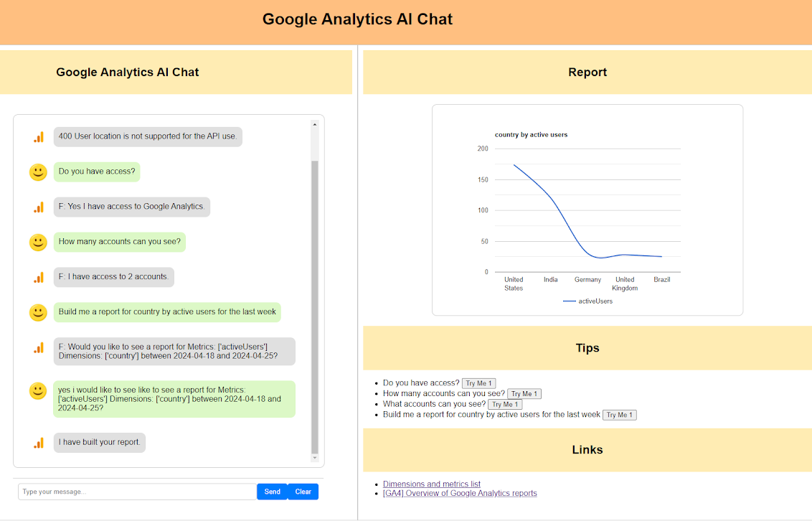
Task: Click smiley icon beside 'Build me a report' chat message
Action: 38,312
